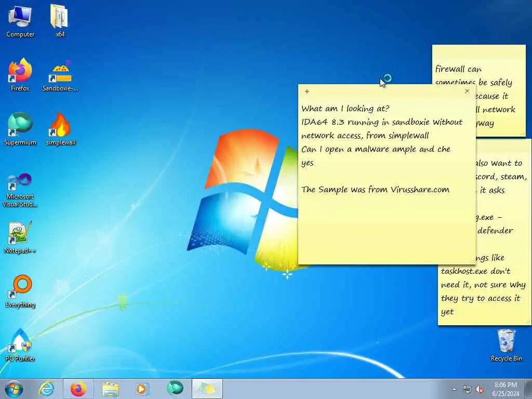Select the Sticky Notes taskbar button
Image resolution: width=532 pixels, height=399 pixels.
(x=207, y=389)
